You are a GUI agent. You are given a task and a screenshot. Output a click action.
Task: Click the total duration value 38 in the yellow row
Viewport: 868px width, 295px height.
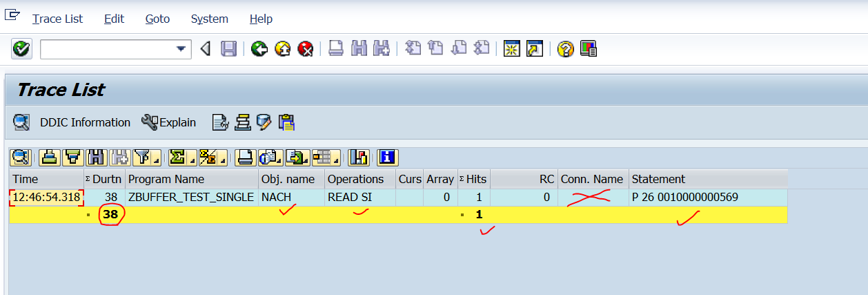(x=110, y=214)
